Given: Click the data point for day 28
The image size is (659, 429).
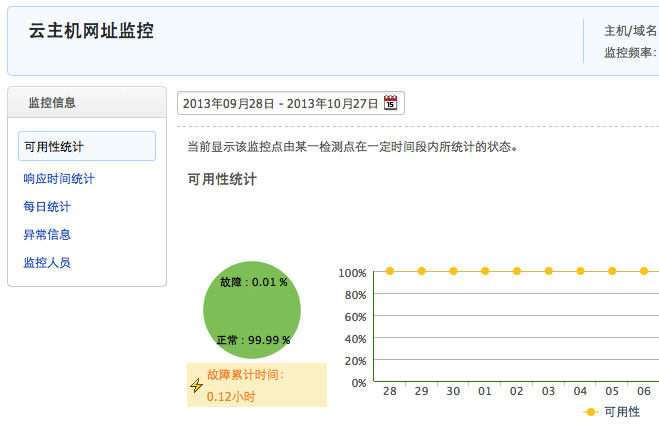Looking at the screenshot, I should click(390, 271).
